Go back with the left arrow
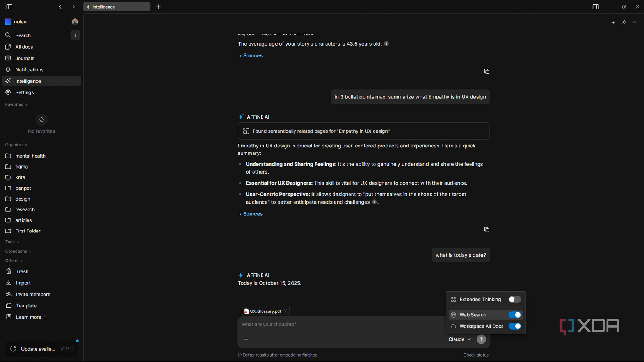This screenshot has height=362, width=644. tap(60, 7)
